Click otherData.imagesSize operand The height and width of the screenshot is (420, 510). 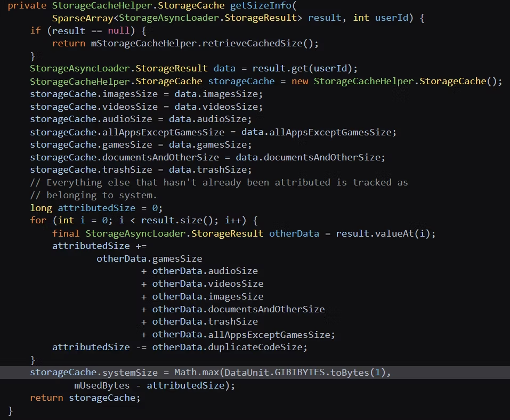pos(208,297)
